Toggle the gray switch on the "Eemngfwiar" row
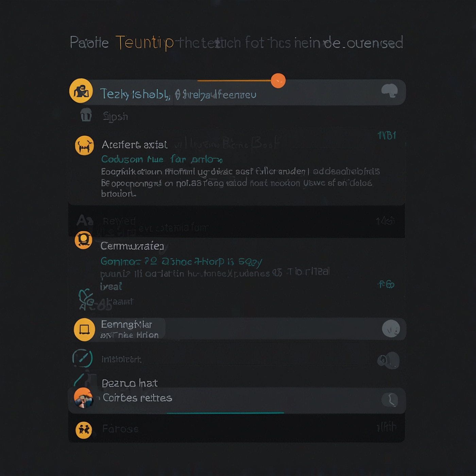The width and height of the screenshot is (476, 476). tap(391, 329)
